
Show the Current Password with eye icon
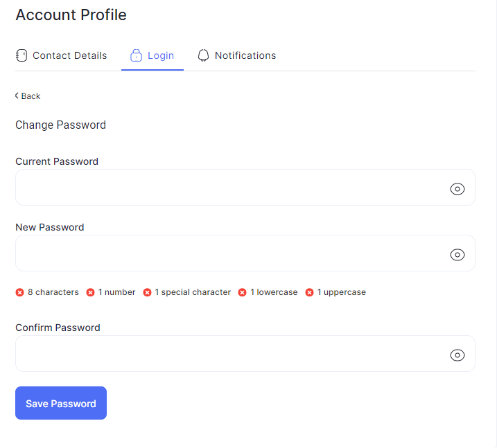pyautogui.click(x=457, y=189)
